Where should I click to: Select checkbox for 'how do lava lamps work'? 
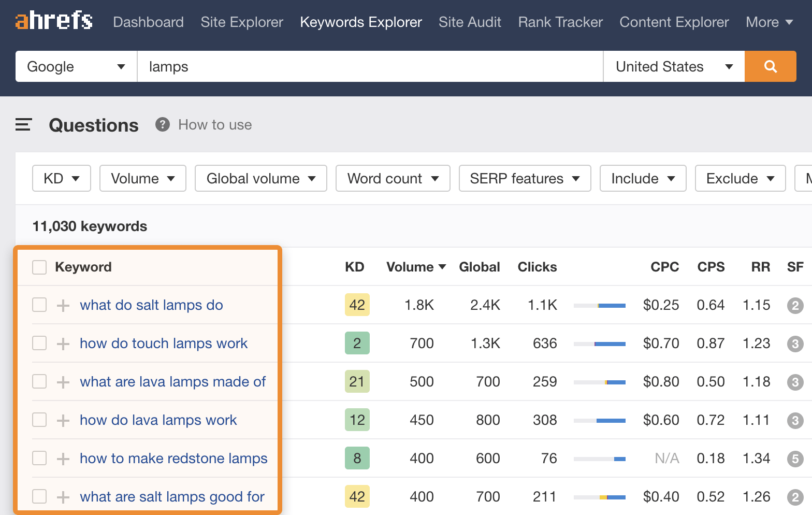[x=39, y=420]
